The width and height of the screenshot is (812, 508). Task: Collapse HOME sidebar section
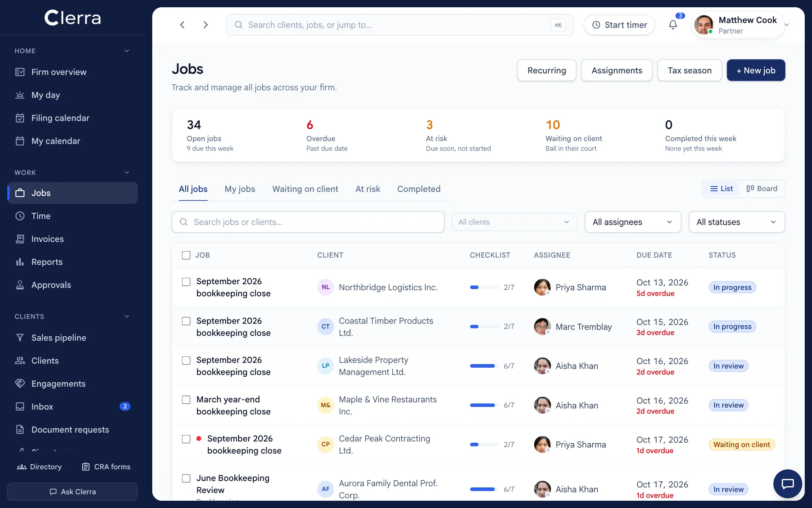tap(127, 51)
